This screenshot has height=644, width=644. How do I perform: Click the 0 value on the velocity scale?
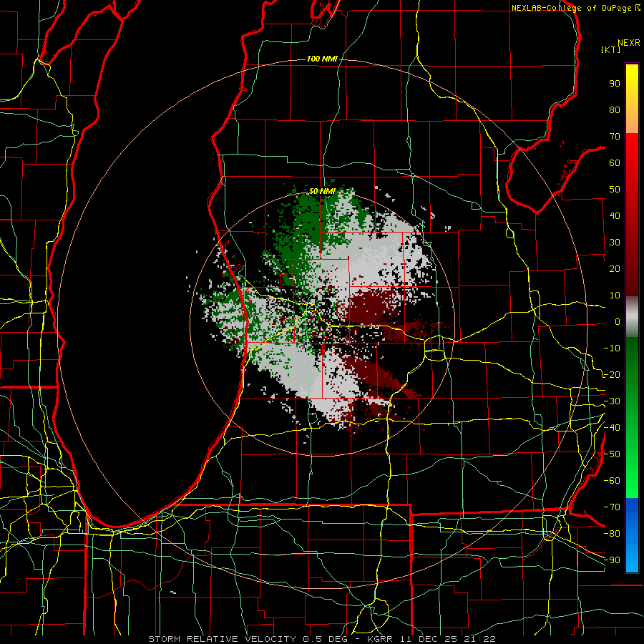point(618,322)
